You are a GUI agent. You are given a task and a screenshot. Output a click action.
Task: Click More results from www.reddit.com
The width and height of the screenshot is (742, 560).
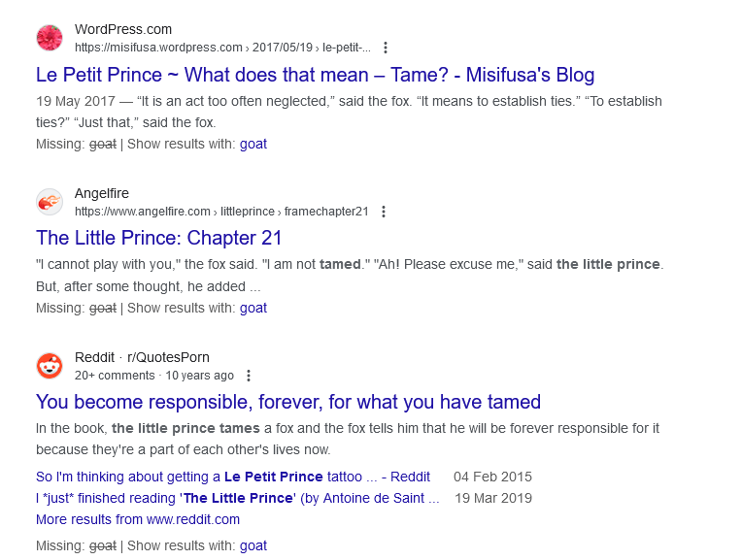138,519
